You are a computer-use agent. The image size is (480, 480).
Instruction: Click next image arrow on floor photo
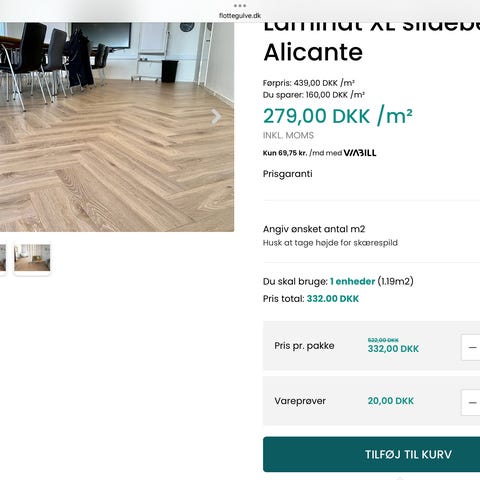coord(216,117)
